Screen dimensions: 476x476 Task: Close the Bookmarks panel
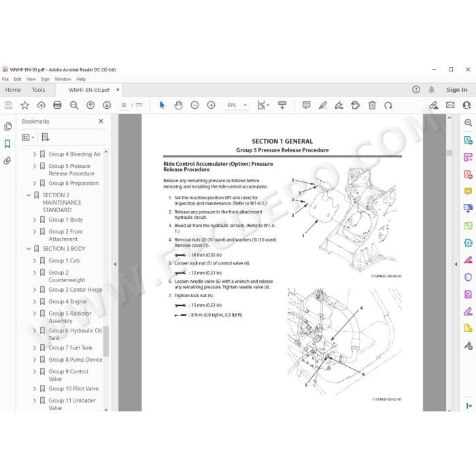tap(101, 121)
